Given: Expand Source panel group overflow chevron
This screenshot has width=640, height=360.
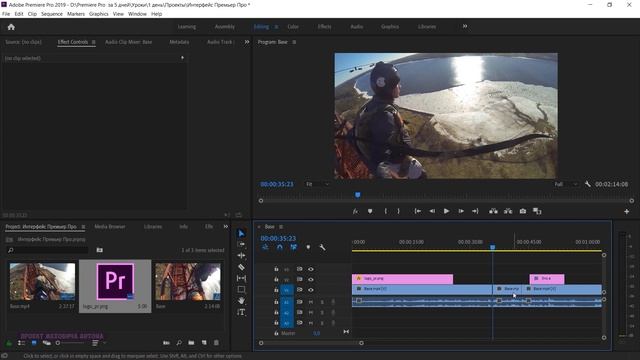Looking at the screenshot, I should (x=247, y=42).
